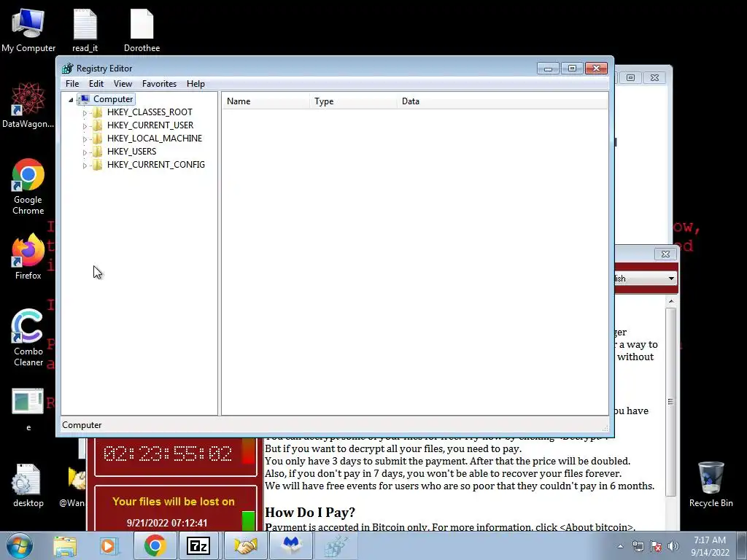Close the Registry Editor window
Image resolution: width=747 pixels, height=560 pixels.
(x=596, y=69)
